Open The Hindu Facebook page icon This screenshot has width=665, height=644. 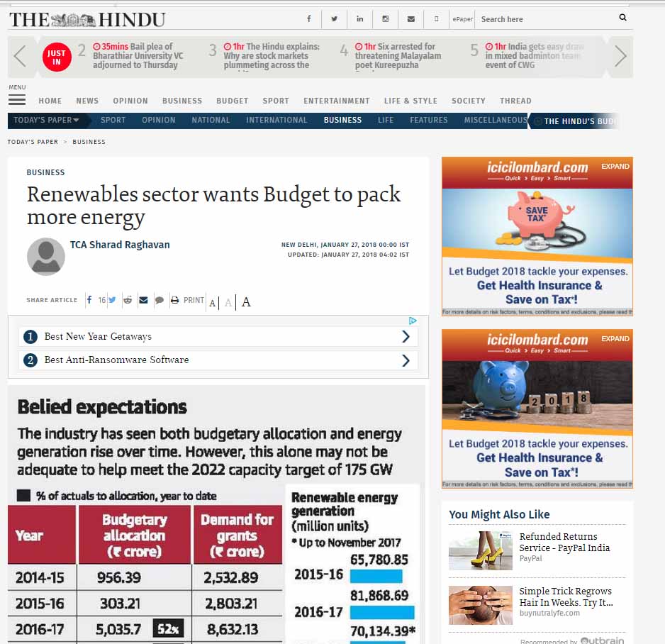click(x=309, y=19)
